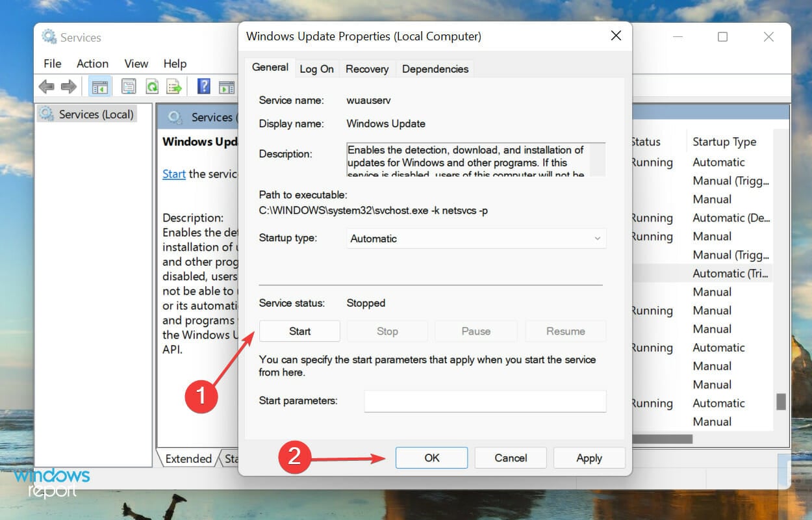Click the Export List toolbar icon
The height and width of the screenshot is (520, 812).
[173, 86]
